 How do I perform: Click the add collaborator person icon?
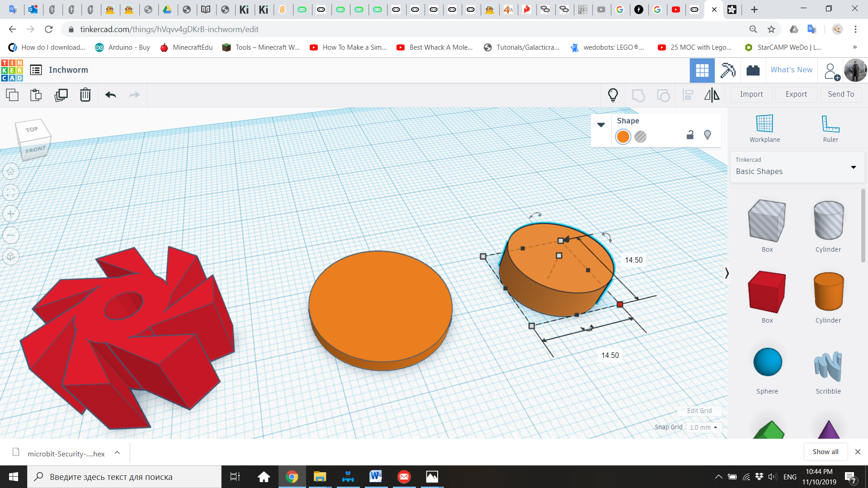point(831,71)
